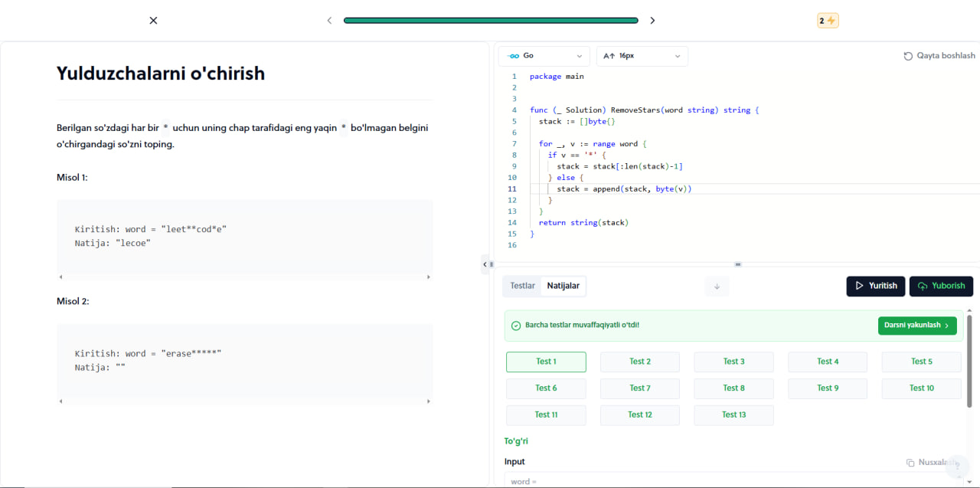This screenshot has width=980, height=488.
Task: Close the lesson with the X icon
Action: (x=153, y=21)
